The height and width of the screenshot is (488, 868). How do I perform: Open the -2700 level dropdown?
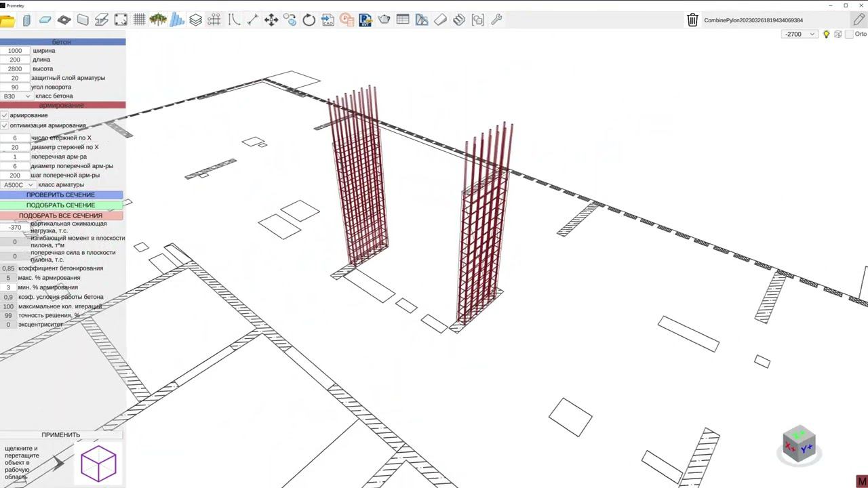point(799,34)
